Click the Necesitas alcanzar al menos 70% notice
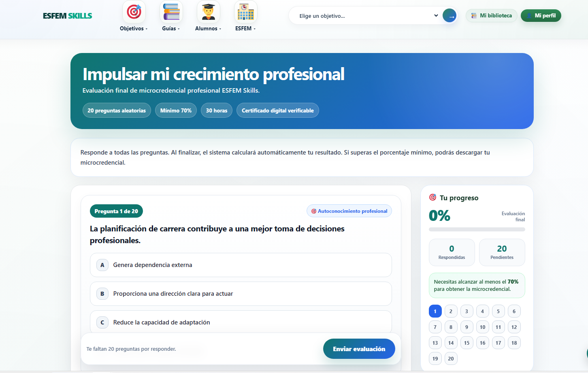 [477, 285]
